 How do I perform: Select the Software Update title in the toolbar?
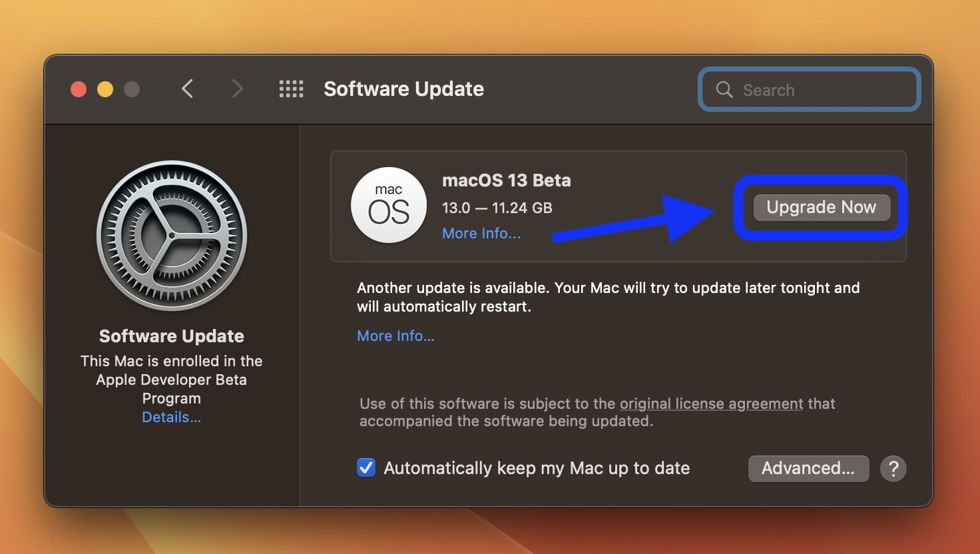(x=403, y=89)
